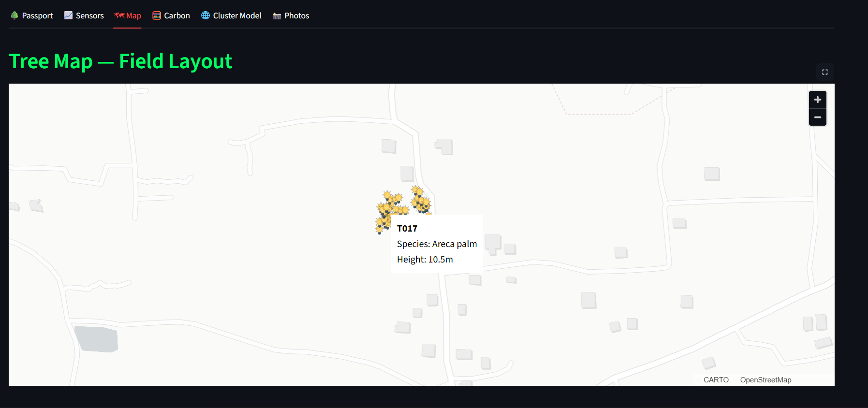Open the OpenStreetMap attribution link
This screenshot has width=868, height=408.
pyautogui.click(x=765, y=380)
